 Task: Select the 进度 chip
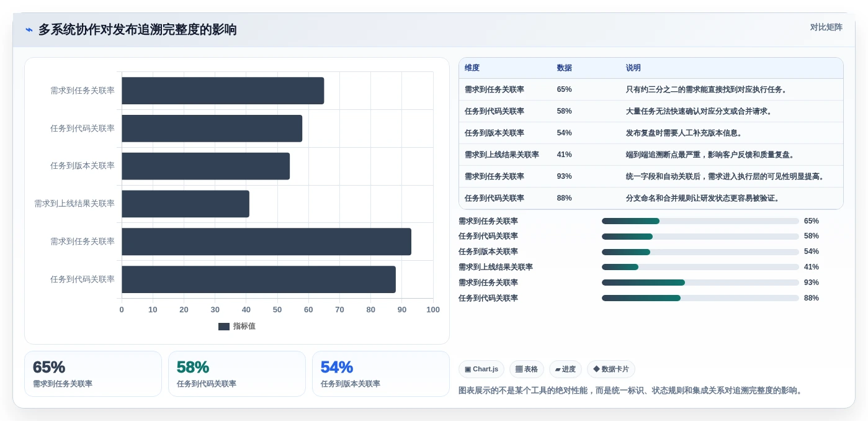pyautogui.click(x=565, y=369)
